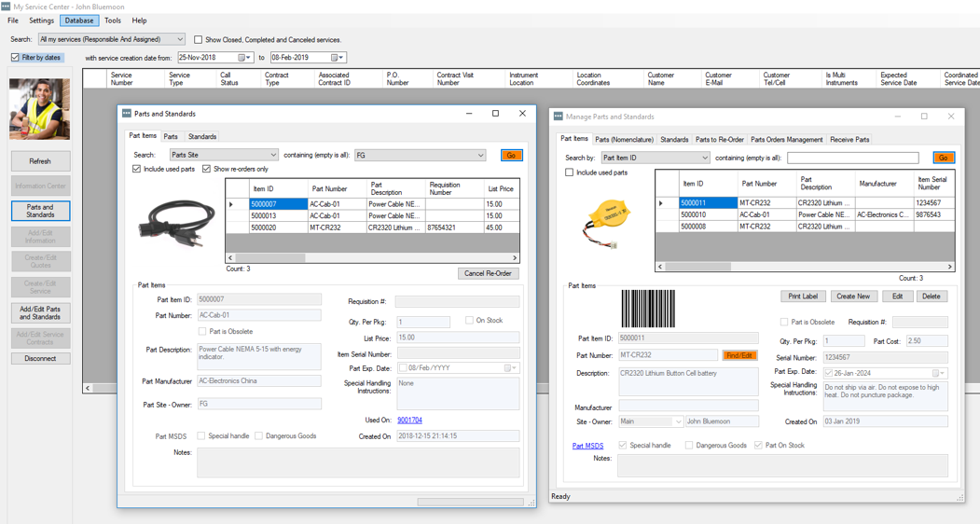
Task: Open the Tools menu
Action: point(113,21)
